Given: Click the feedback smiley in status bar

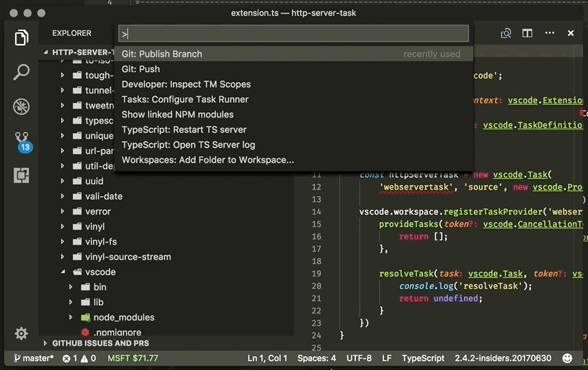Looking at the screenshot, I should pyautogui.click(x=567, y=358).
